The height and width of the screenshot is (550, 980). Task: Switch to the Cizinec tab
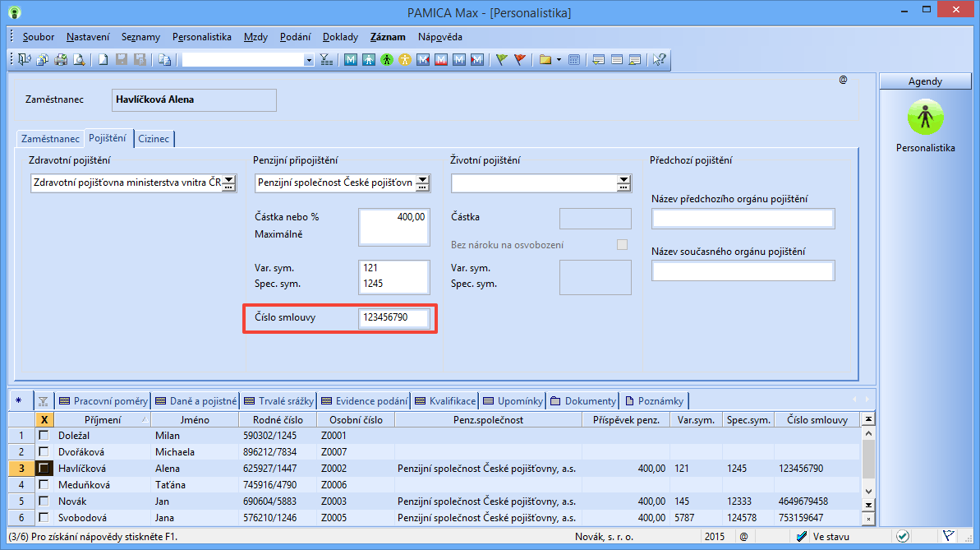pyautogui.click(x=154, y=139)
